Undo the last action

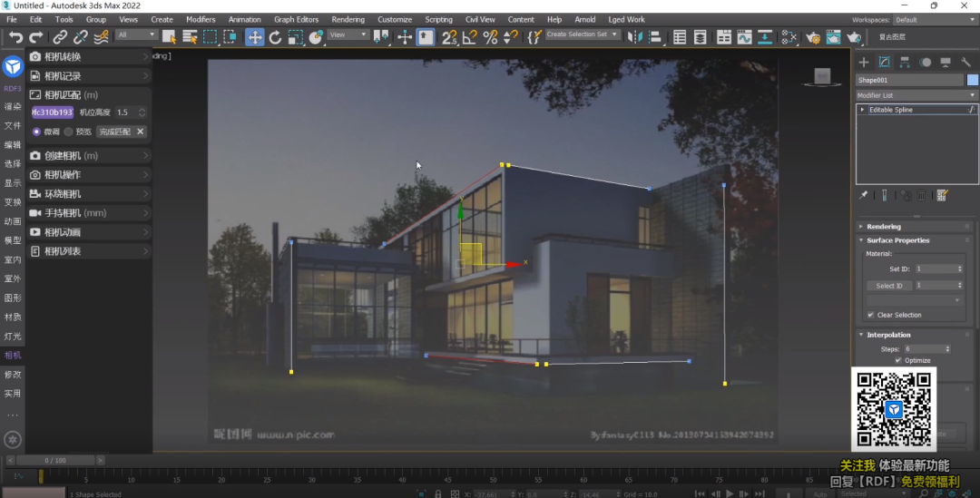pos(15,37)
